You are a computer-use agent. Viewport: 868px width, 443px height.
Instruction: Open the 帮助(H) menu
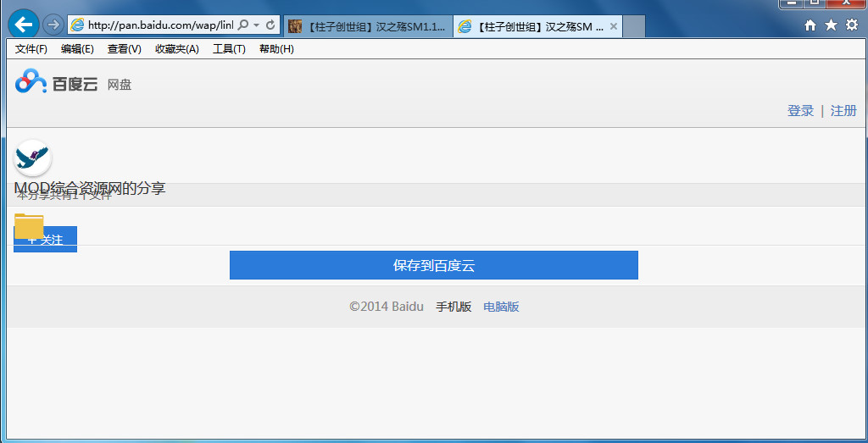[276, 49]
